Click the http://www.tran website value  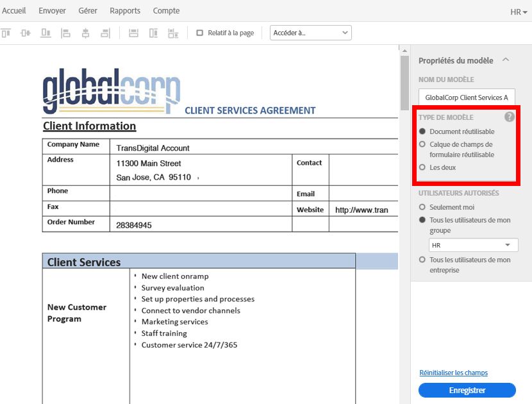362,210
